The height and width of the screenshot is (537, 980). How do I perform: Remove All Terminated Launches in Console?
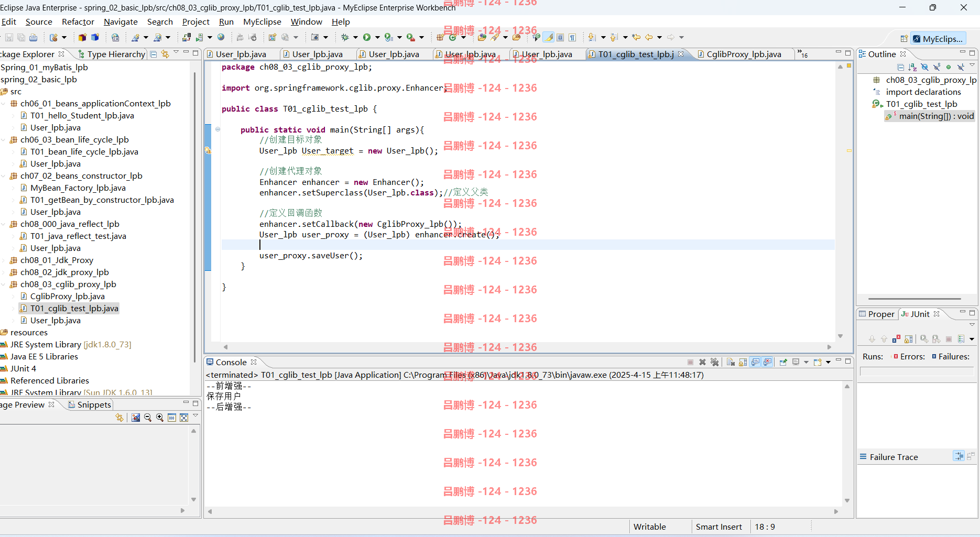coord(714,362)
